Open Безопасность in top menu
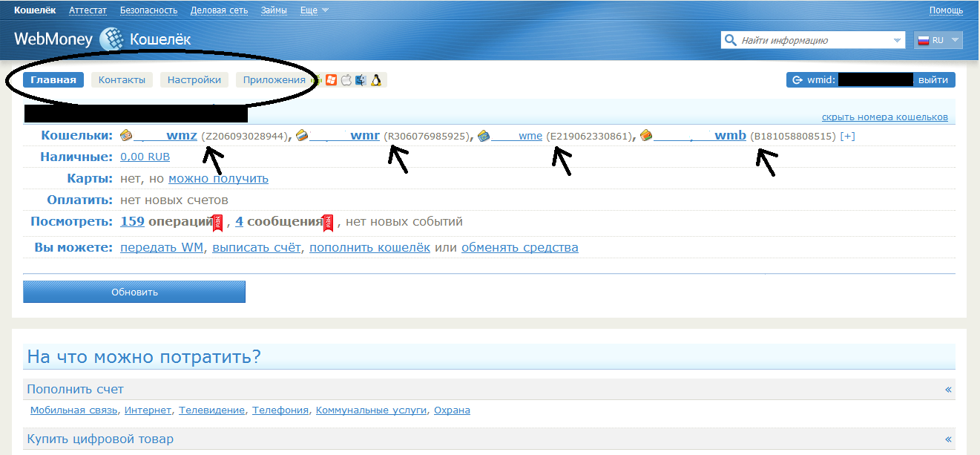 point(149,10)
